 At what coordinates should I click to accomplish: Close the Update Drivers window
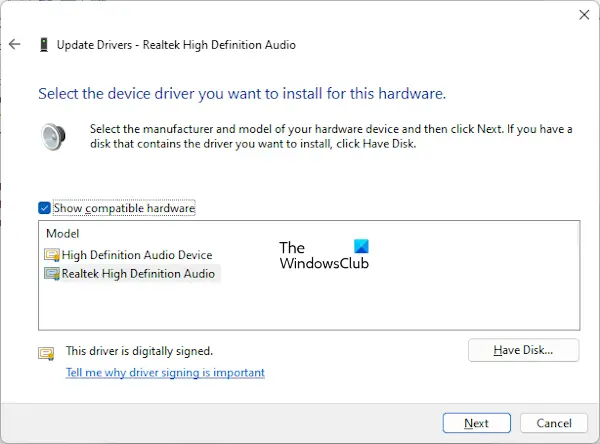pyautogui.click(x=584, y=15)
